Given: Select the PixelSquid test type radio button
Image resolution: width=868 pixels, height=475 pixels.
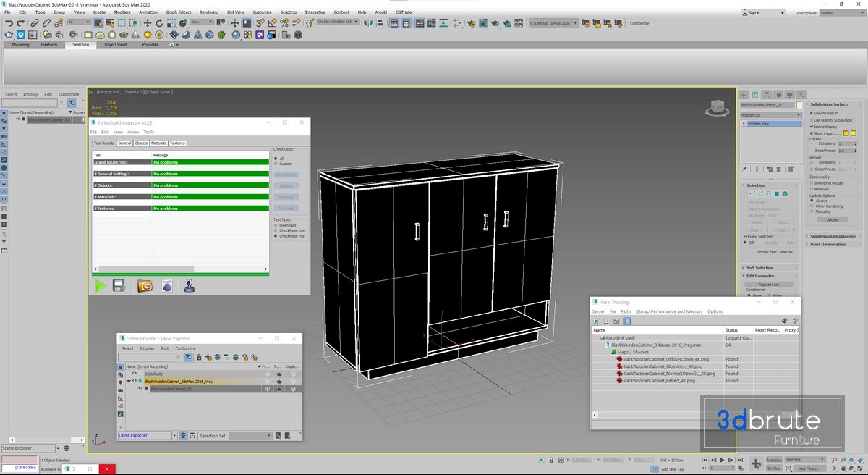Looking at the screenshot, I should point(275,225).
